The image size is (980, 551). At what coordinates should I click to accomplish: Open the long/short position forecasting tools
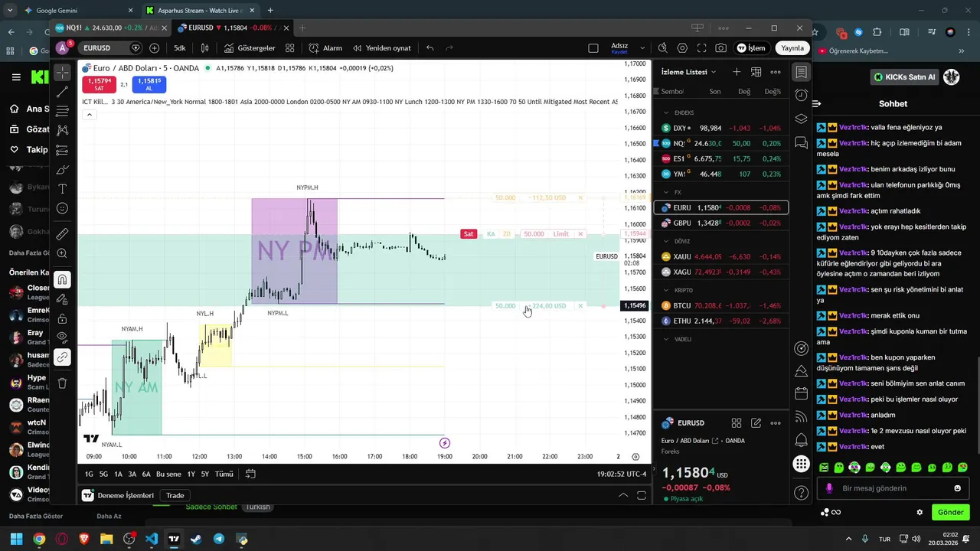coord(63,150)
